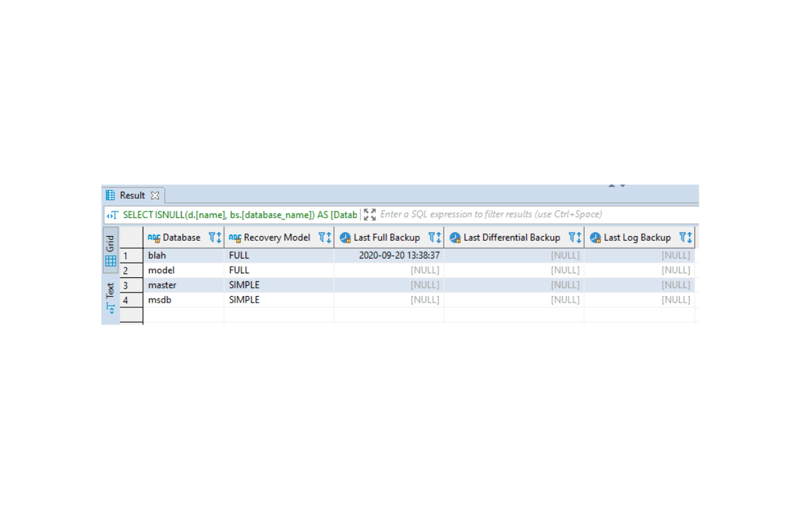Click the SQL expression icon beside filter field
This screenshot has width=798, height=532.
click(111, 214)
